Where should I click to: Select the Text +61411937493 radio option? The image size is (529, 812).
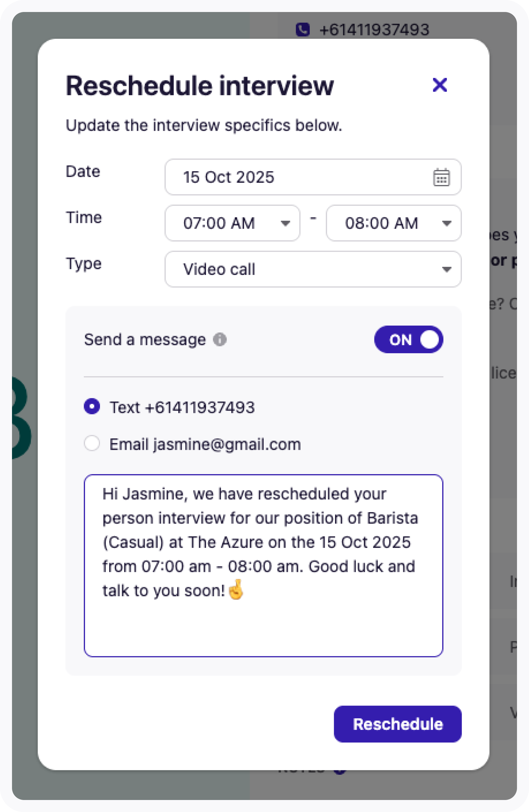coord(92,406)
